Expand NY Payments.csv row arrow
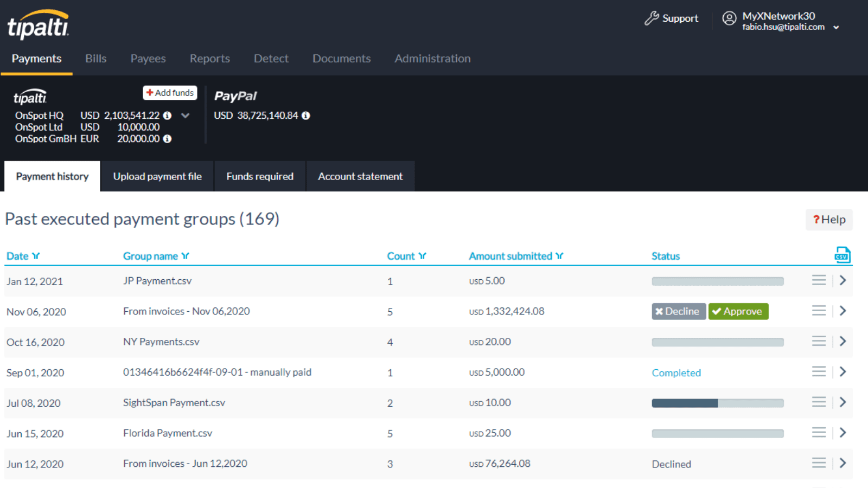Viewport: 868px width, 488px height. 843,341
